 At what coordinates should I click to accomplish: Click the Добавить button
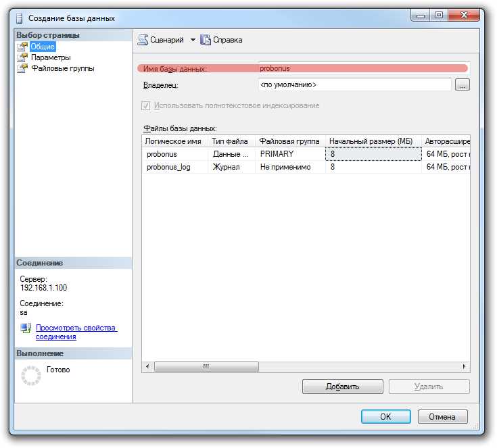click(x=342, y=387)
